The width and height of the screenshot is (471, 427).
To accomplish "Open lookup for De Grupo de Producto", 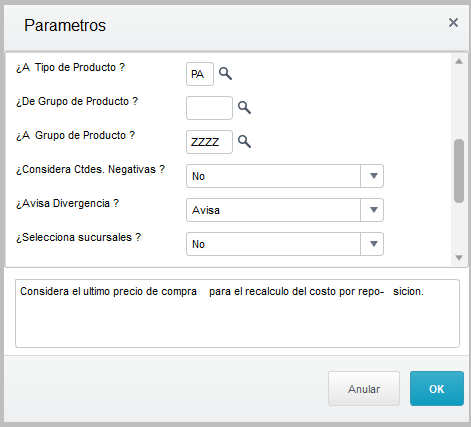I will 244,108.
